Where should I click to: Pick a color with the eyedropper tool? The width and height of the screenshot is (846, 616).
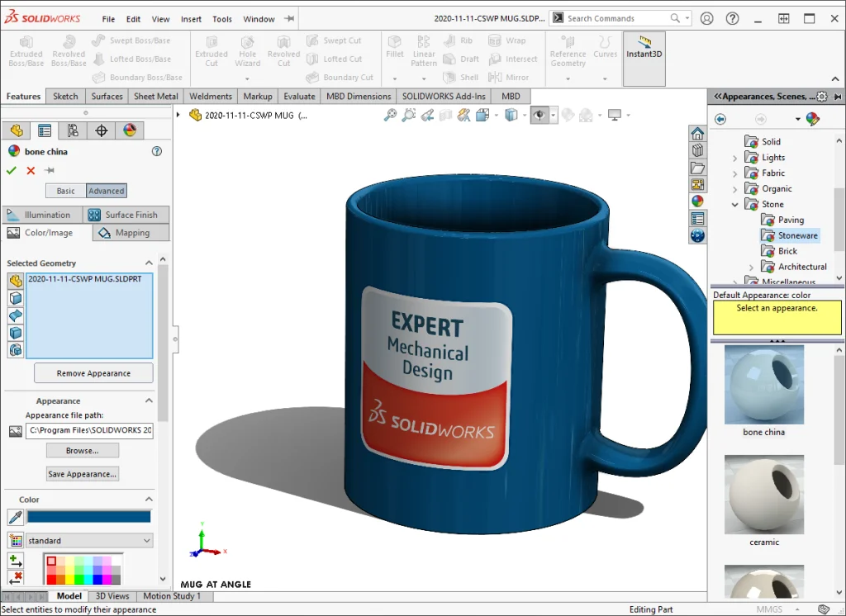[x=15, y=517]
